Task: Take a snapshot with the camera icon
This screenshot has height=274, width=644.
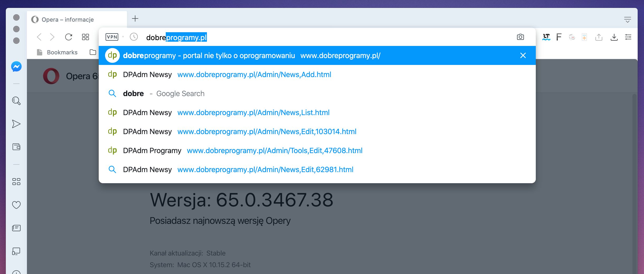Action: point(520,37)
